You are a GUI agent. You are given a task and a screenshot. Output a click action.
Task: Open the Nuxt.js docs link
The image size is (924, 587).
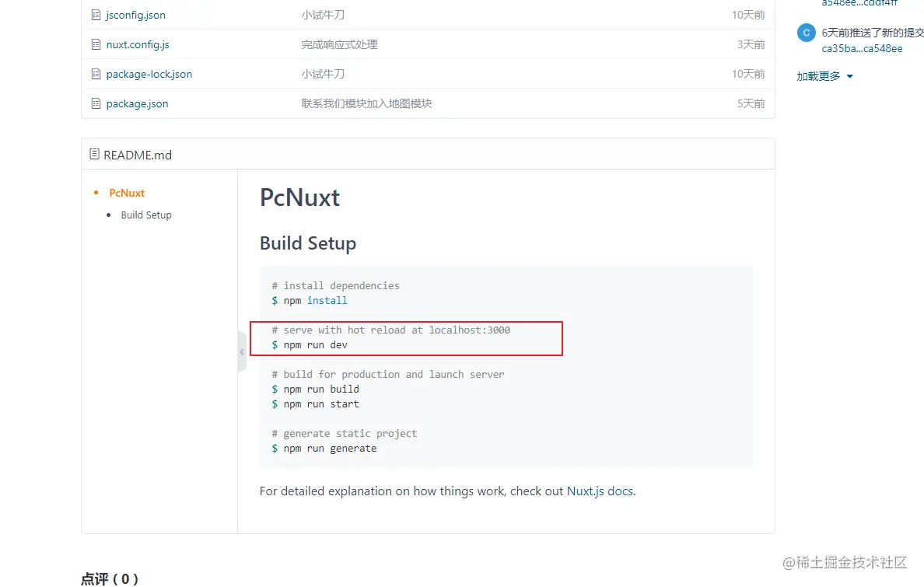point(600,491)
